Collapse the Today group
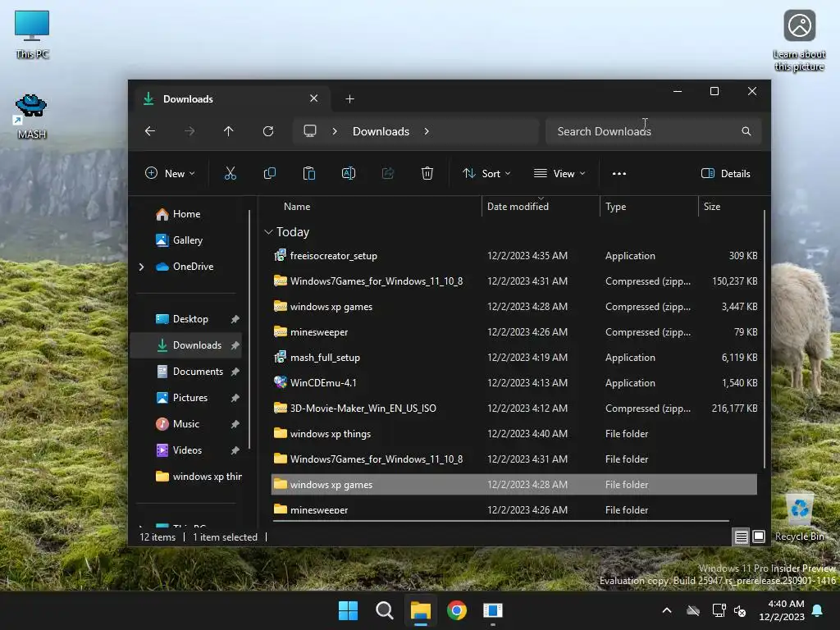Image resolution: width=840 pixels, height=630 pixels. pos(268,232)
